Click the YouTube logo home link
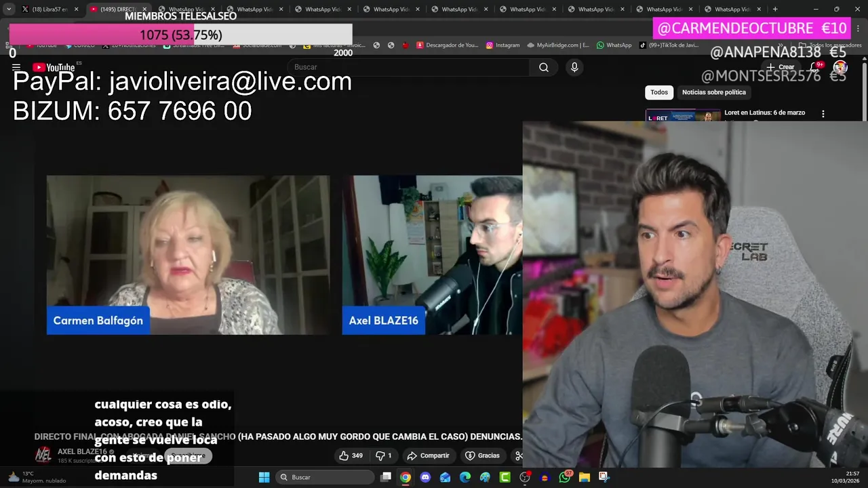The image size is (868, 488). [x=54, y=67]
